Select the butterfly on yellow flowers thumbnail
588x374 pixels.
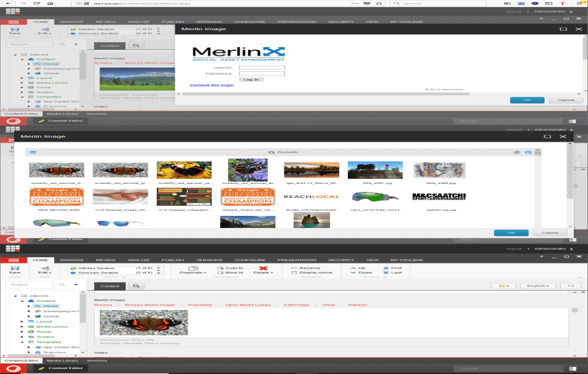click(x=184, y=170)
